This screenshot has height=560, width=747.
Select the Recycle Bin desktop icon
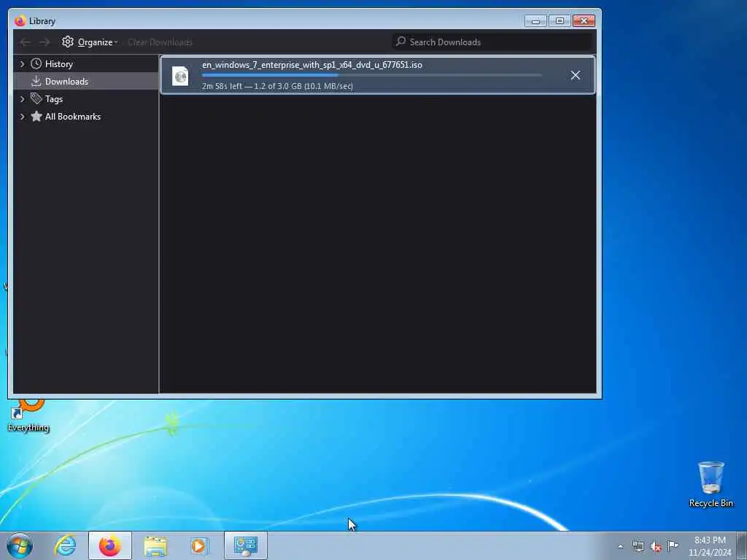[x=711, y=484]
